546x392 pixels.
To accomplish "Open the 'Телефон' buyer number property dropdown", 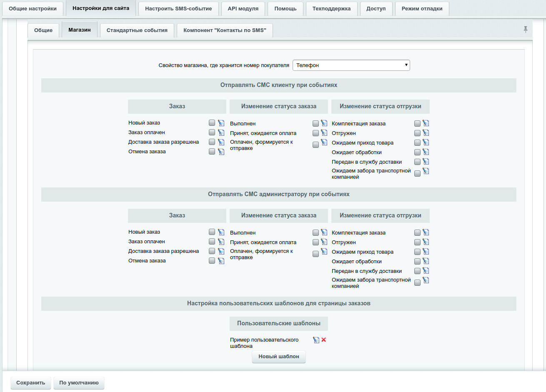I will pos(351,65).
